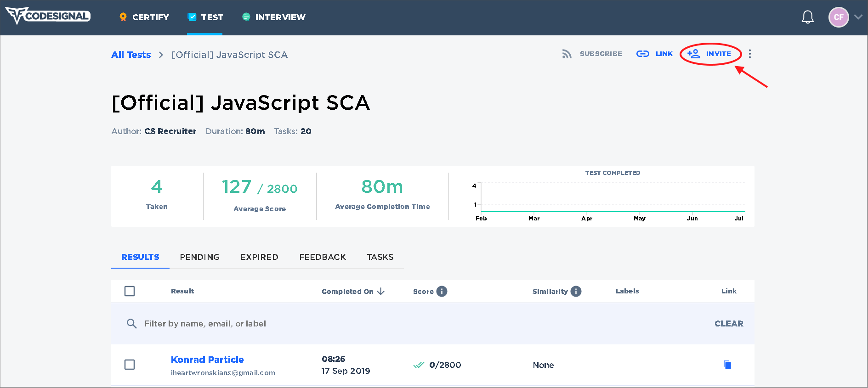Tick the select-all results checkbox

point(130,291)
